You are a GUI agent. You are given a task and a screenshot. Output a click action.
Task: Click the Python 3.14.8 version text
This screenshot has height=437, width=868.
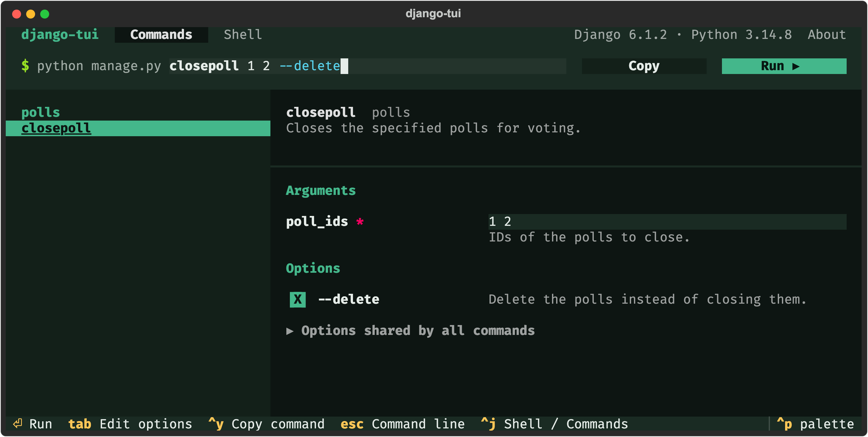[741, 35]
